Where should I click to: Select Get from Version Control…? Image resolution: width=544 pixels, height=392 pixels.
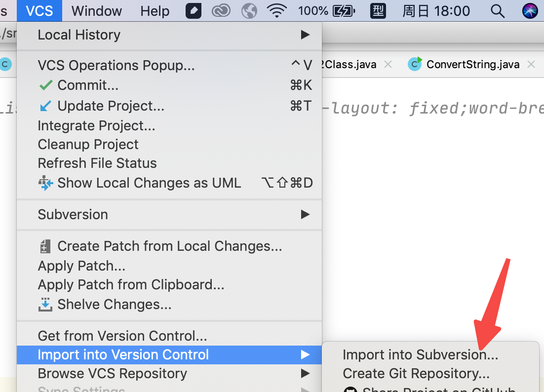click(122, 336)
